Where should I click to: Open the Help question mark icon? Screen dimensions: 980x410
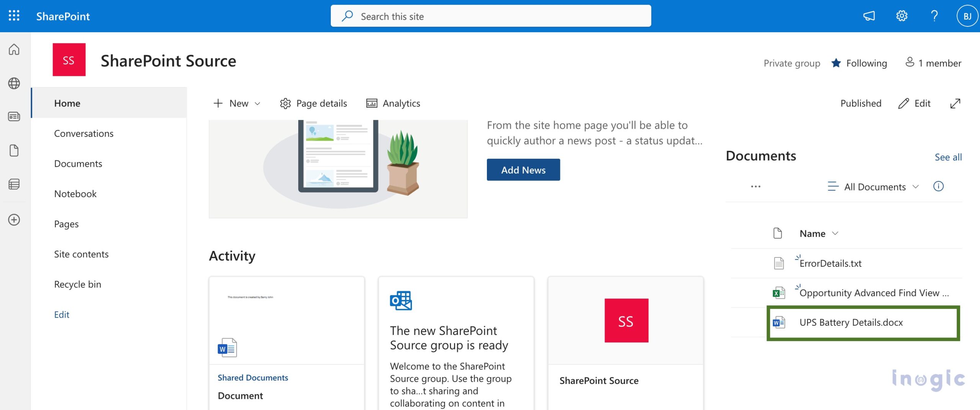coord(934,16)
